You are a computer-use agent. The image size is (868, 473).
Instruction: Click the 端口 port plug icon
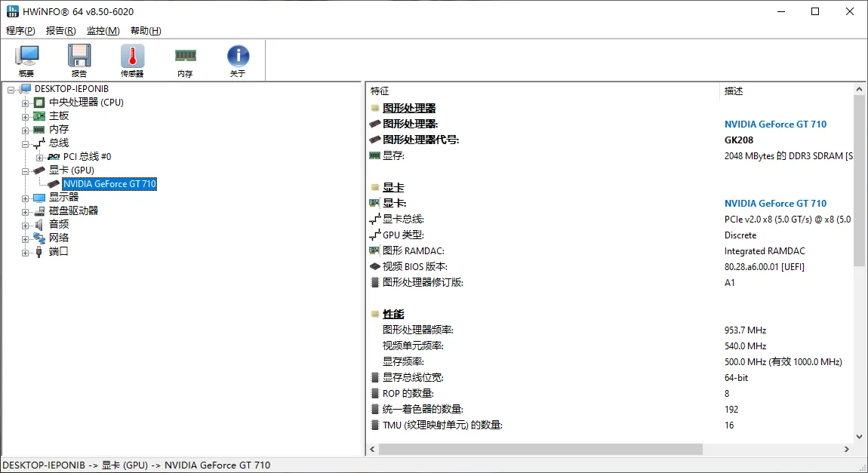[x=38, y=252]
